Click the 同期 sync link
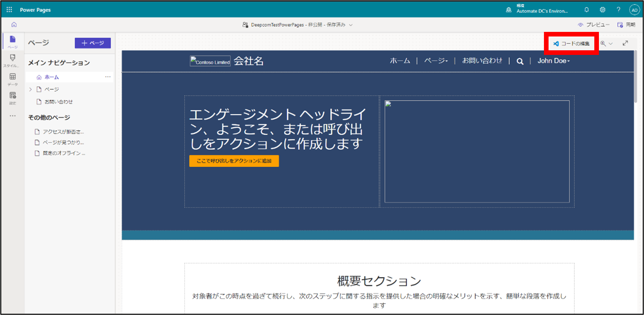Viewport: 644px width, 315px height. tap(627, 24)
